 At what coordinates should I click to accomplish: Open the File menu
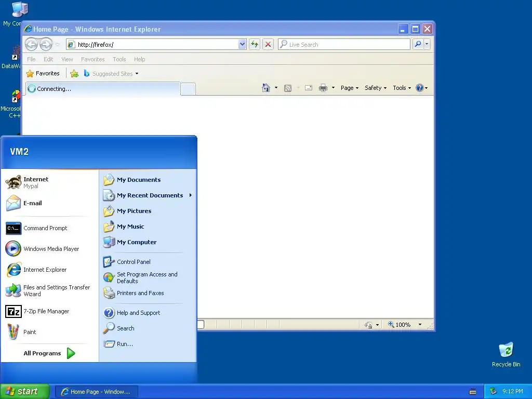(31, 59)
